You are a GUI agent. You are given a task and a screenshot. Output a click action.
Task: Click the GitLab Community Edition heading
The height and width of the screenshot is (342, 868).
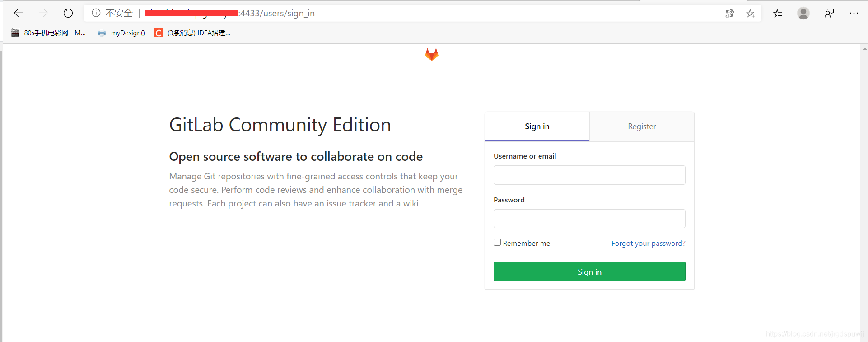pyautogui.click(x=280, y=125)
